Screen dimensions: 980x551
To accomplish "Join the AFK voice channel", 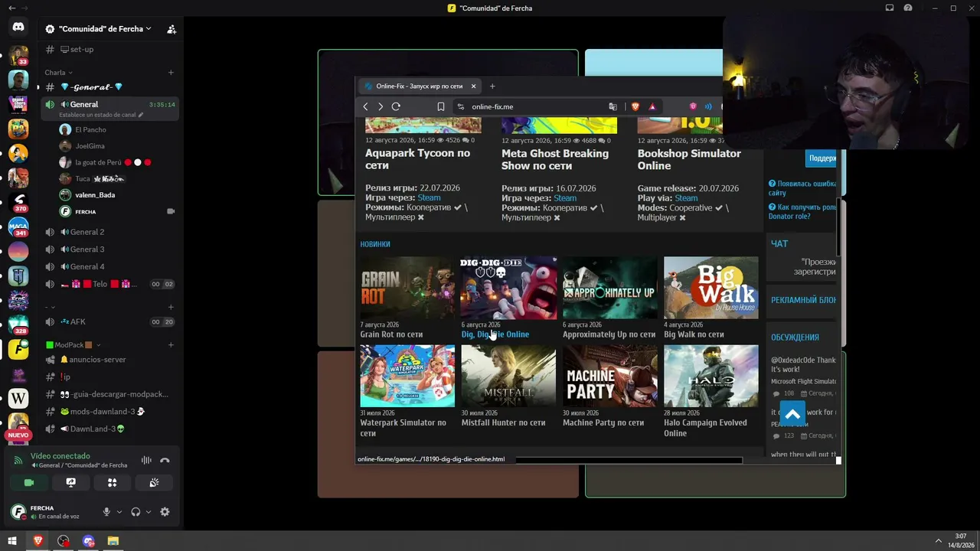I will pos(109,322).
